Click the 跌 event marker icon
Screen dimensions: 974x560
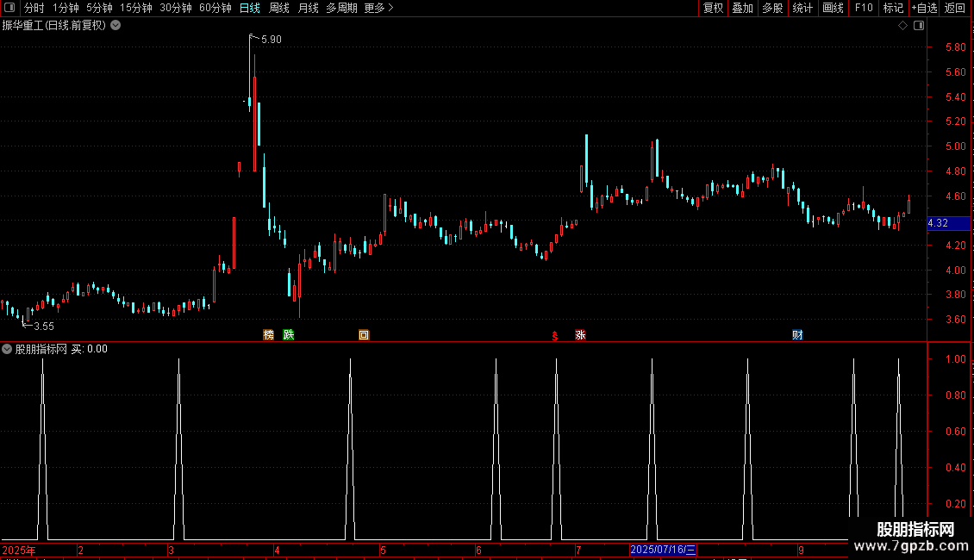(x=288, y=335)
